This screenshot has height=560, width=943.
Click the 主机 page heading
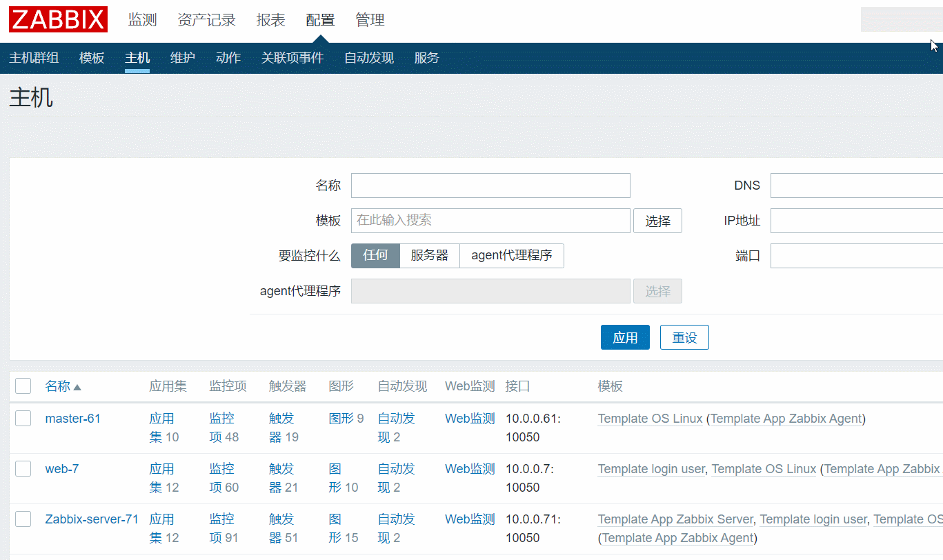click(x=31, y=98)
